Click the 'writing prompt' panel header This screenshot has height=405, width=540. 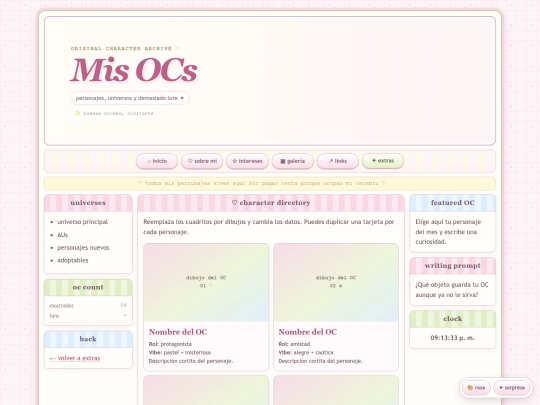pyautogui.click(x=453, y=266)
